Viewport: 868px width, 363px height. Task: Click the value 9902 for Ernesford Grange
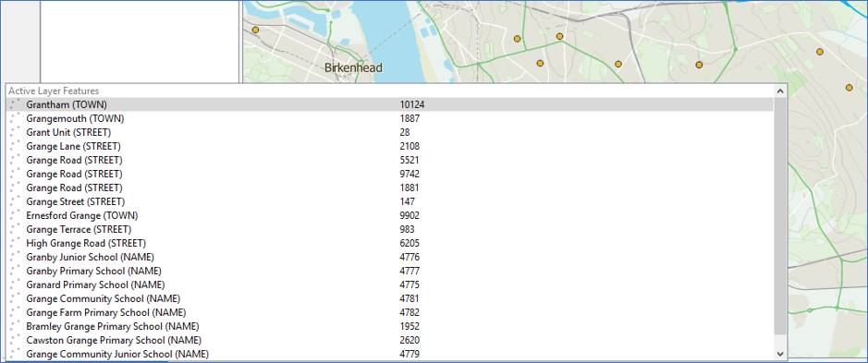point(410,215)
